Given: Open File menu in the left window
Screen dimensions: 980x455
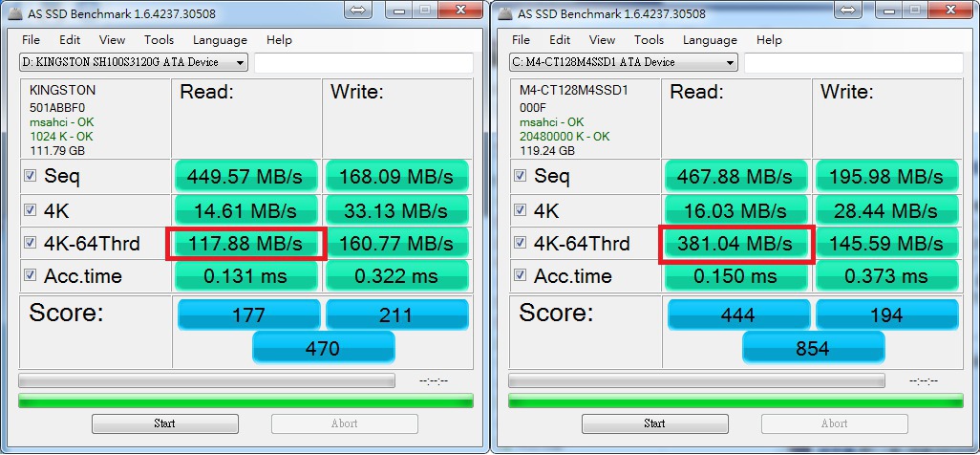Looking at the screenshot, I should [31, 40].
